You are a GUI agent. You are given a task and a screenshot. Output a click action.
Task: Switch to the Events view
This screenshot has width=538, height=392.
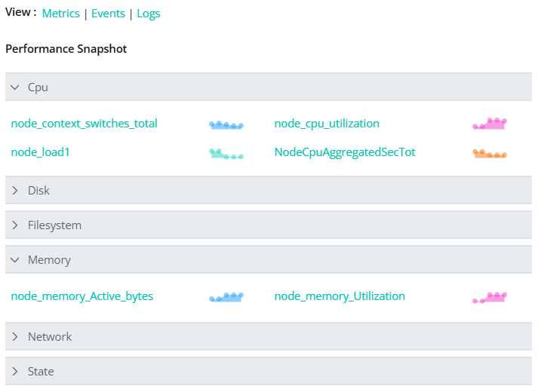pyautogui.click(x=108, y=14)
